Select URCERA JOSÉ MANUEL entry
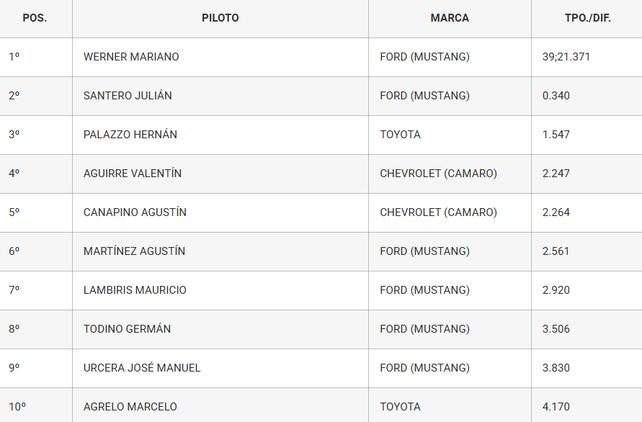This screenshot has width=642, height=422. [x=142, y=368]
